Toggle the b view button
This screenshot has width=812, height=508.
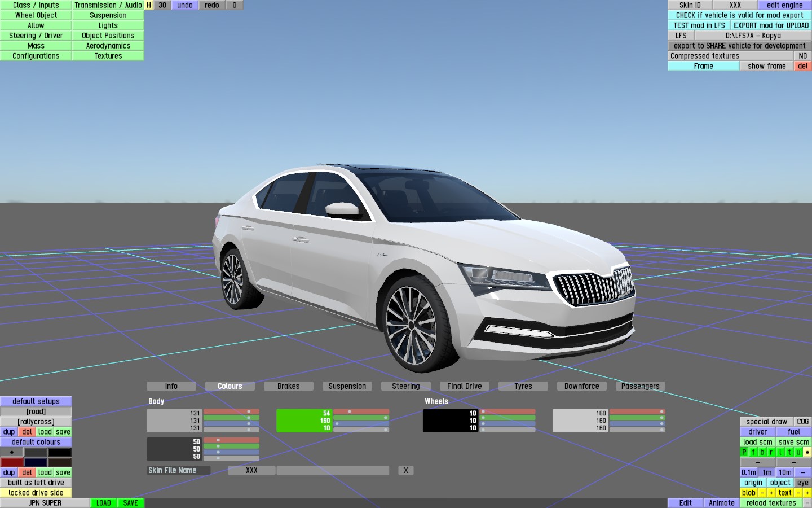pyautogui.click(x=762, y=452)
